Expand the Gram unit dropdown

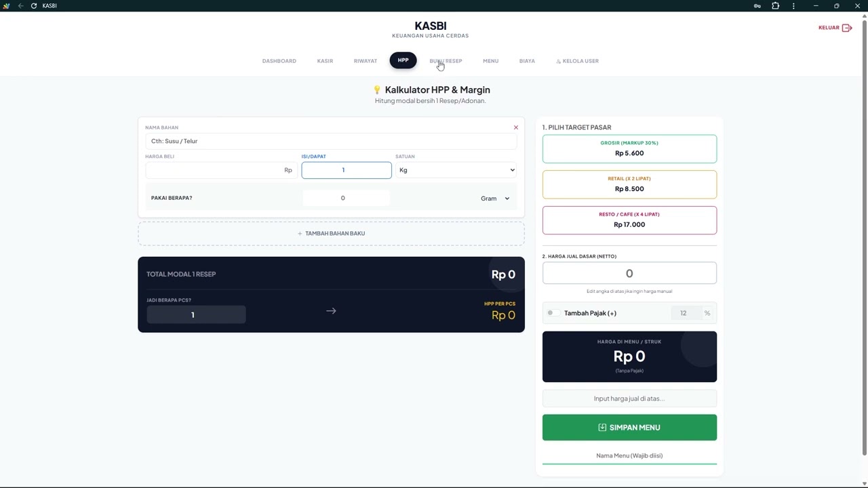(x=495, y=199)
